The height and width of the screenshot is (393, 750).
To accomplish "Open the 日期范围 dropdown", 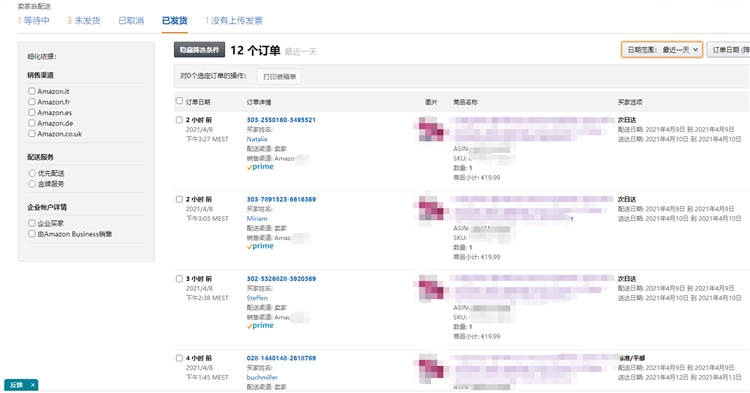I will [662, 50].
